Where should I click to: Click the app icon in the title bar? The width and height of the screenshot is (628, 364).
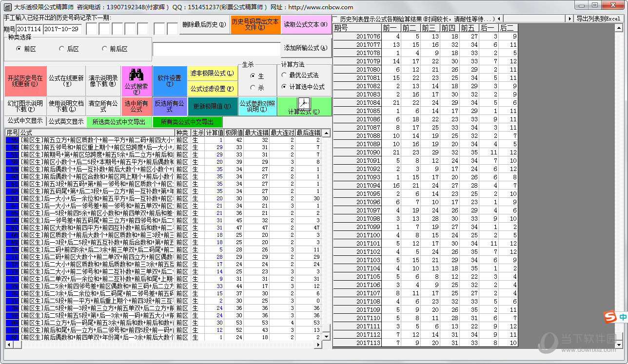point(7,7)
